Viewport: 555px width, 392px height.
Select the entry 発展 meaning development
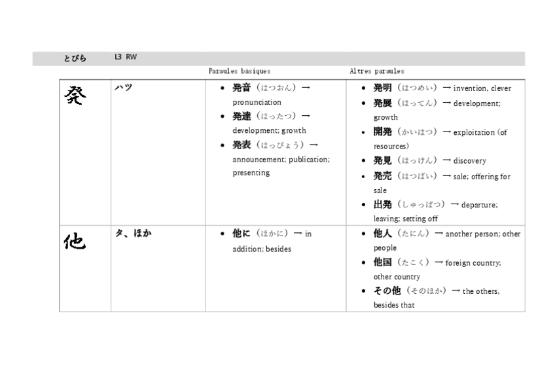click(x=382, y=103)
